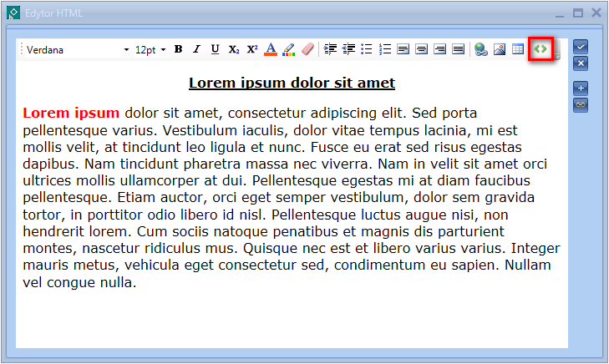The image size is (609, 364).
Task: Insert a hyperlink with the globe icon
Action: pos(481,49)
